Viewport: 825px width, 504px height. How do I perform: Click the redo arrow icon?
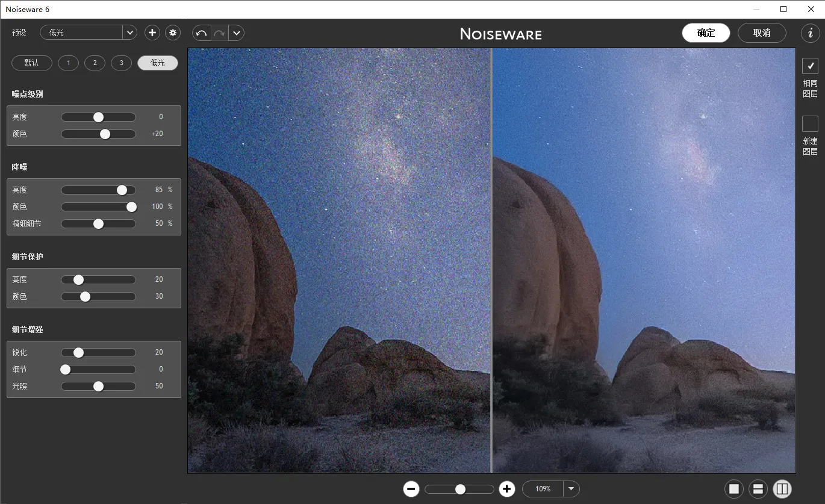[x=219, y=33]
